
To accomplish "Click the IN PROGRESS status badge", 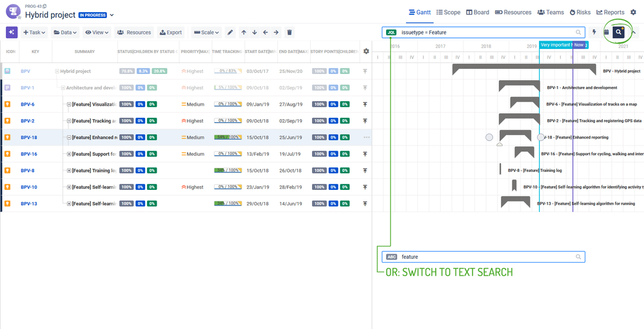I will (x=92, y=15).
